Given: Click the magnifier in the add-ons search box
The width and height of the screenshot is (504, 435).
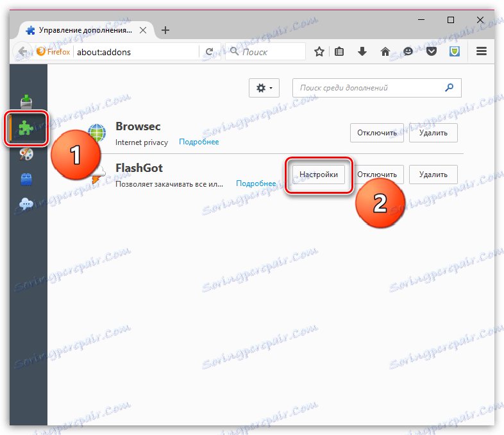Looking at the screenshot, I should tap(449, 87).
